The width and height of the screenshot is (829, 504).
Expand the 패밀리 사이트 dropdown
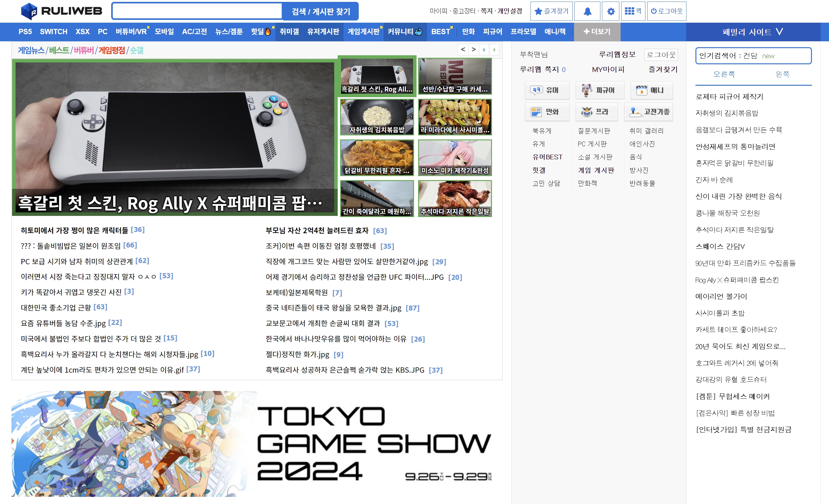tap(753, 32)
